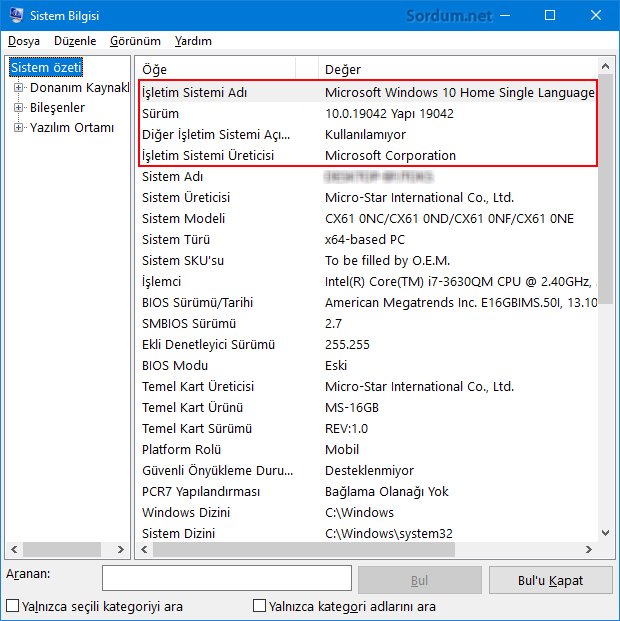This screenshot has width=620, height=621.
Task: Click the value x64-based PC
Action: tap(365, 240)
